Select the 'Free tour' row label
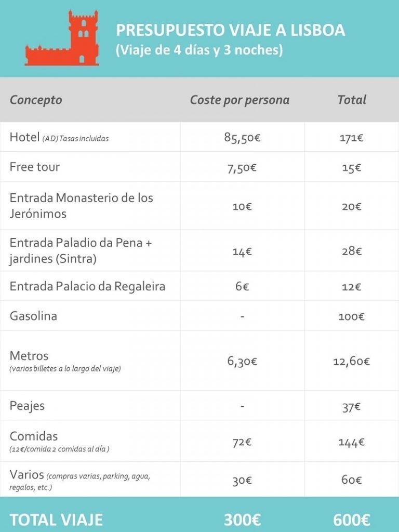This screenshot has width=399, height=532. coord(35,167)
